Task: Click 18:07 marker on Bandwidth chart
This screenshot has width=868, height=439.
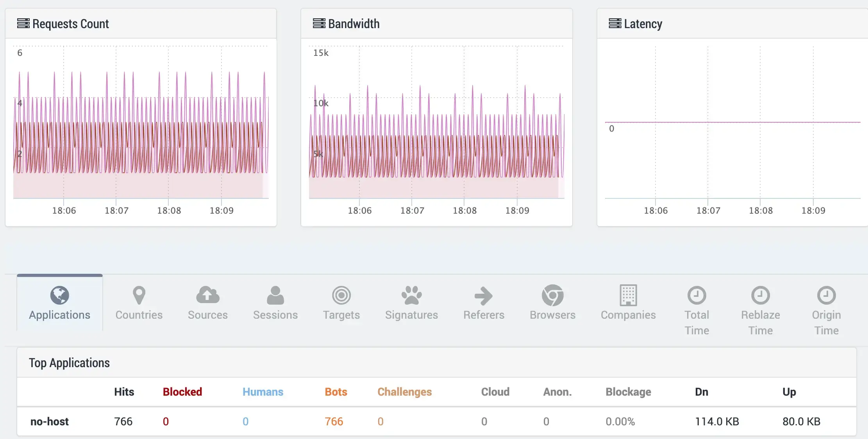Action: click(412, 211)
